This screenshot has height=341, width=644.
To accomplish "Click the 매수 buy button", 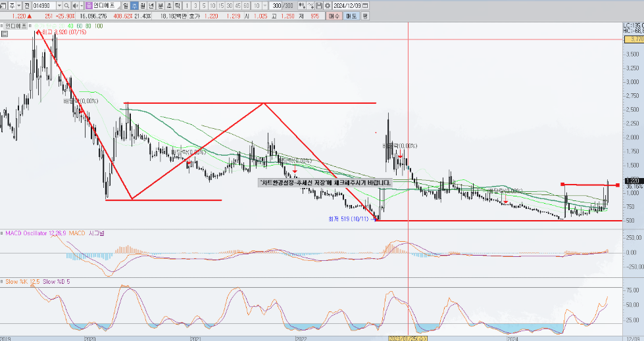I will tap(334, 16).
